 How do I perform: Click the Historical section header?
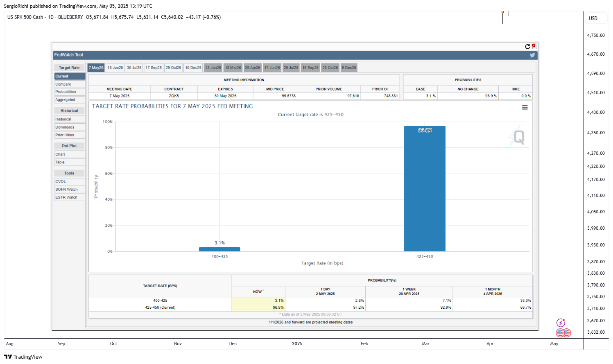tap(69, 111)
